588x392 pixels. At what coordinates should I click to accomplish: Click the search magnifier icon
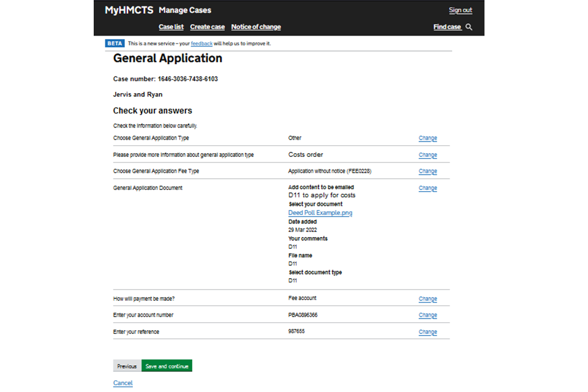tap(469, 27)
